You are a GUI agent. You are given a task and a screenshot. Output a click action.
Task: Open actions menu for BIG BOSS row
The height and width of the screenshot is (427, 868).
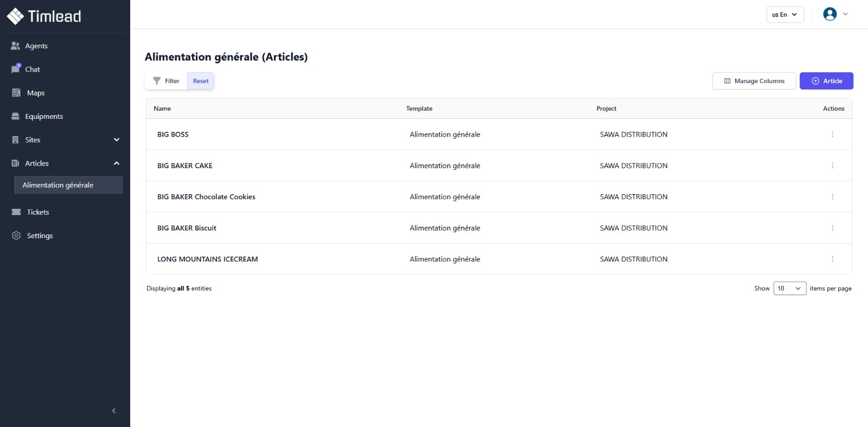(832, 135)
